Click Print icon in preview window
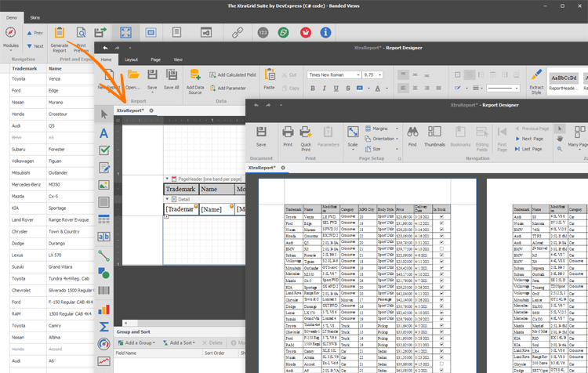 click(x=288, y=132)
